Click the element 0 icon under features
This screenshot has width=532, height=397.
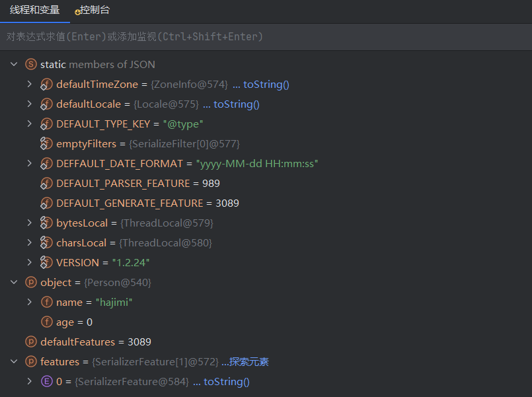[x=46, y=382]
